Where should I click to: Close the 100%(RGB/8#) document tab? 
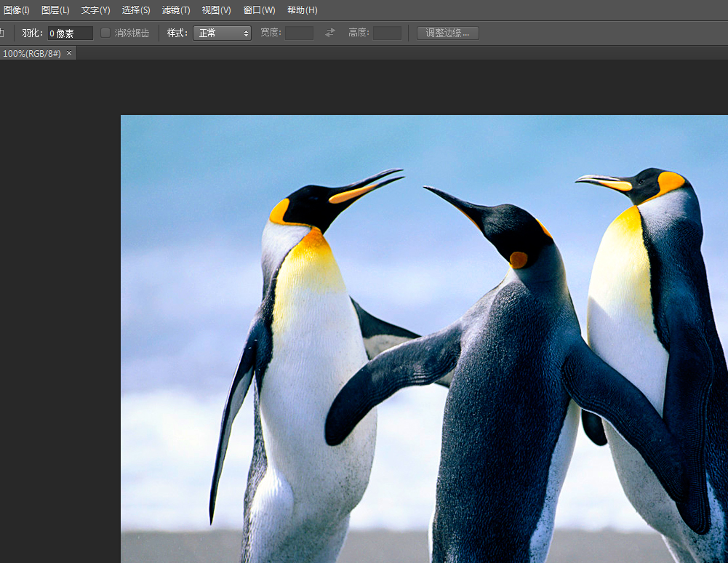click(69, 53)
